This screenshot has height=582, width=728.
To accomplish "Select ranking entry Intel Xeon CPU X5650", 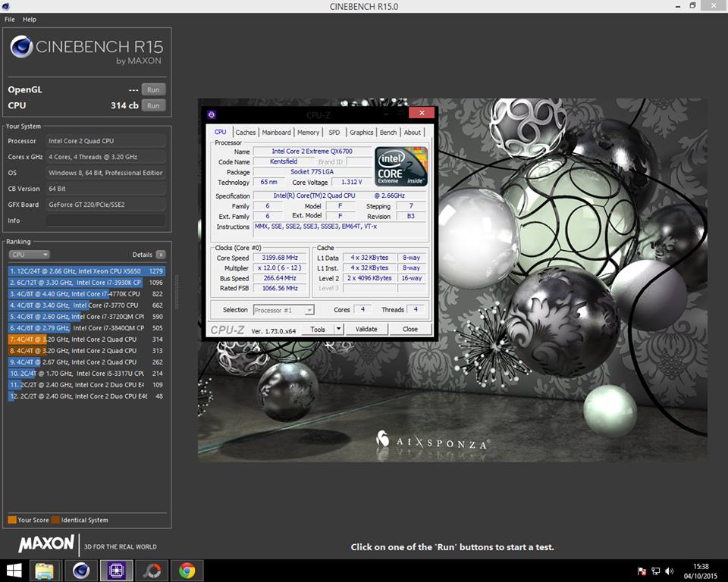I will point(86,271).
